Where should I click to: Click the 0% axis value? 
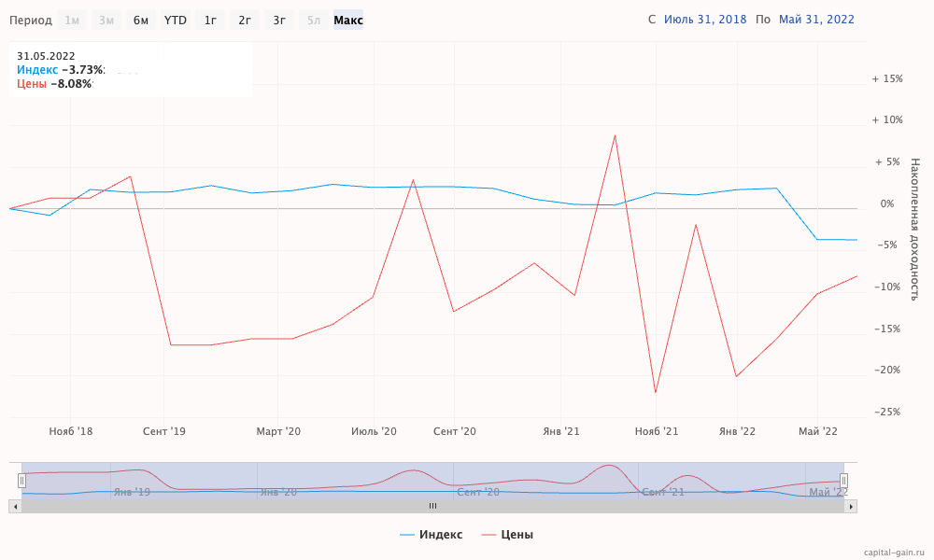(x=887, y=203)
